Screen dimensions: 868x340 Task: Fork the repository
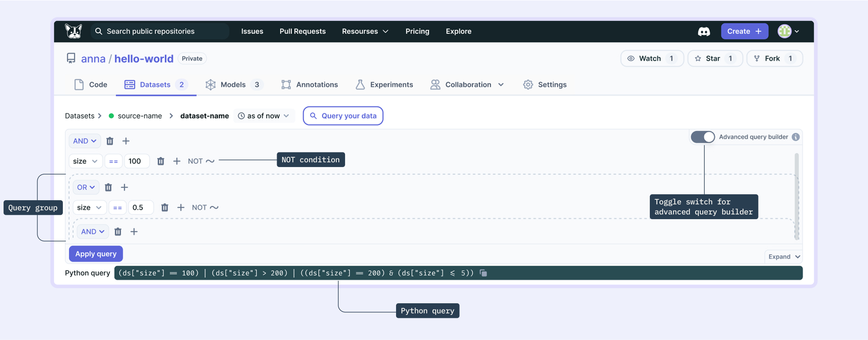774,58
